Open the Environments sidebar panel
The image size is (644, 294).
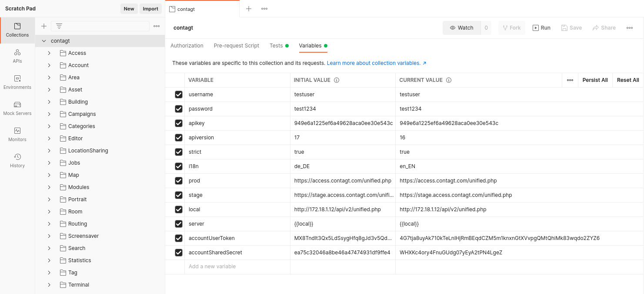tap(17, 83)
